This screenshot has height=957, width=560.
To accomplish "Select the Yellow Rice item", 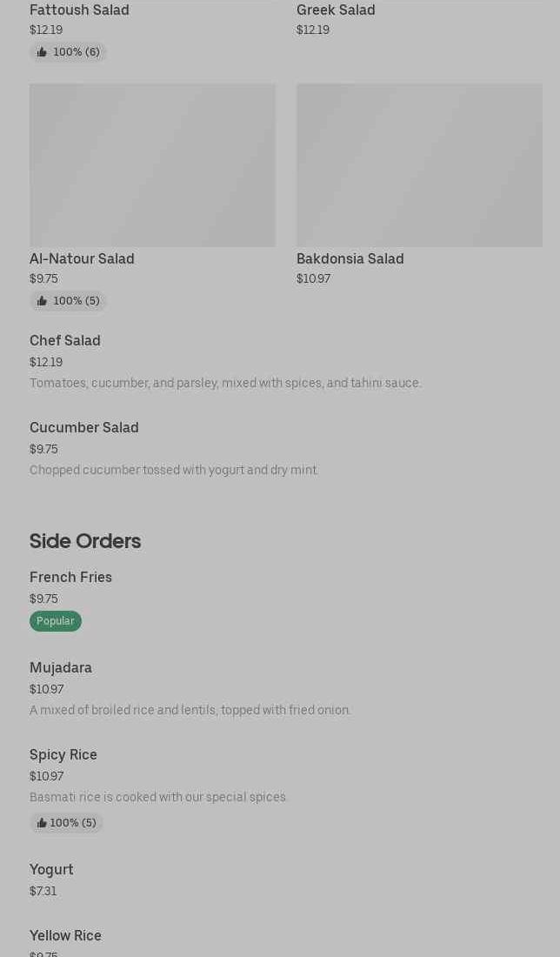I will point(65,936).
